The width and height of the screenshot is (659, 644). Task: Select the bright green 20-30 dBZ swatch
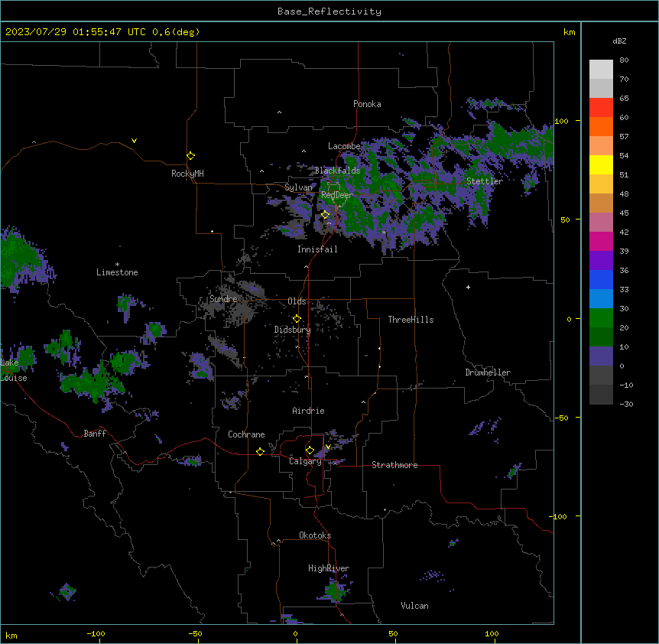(601, 318)
